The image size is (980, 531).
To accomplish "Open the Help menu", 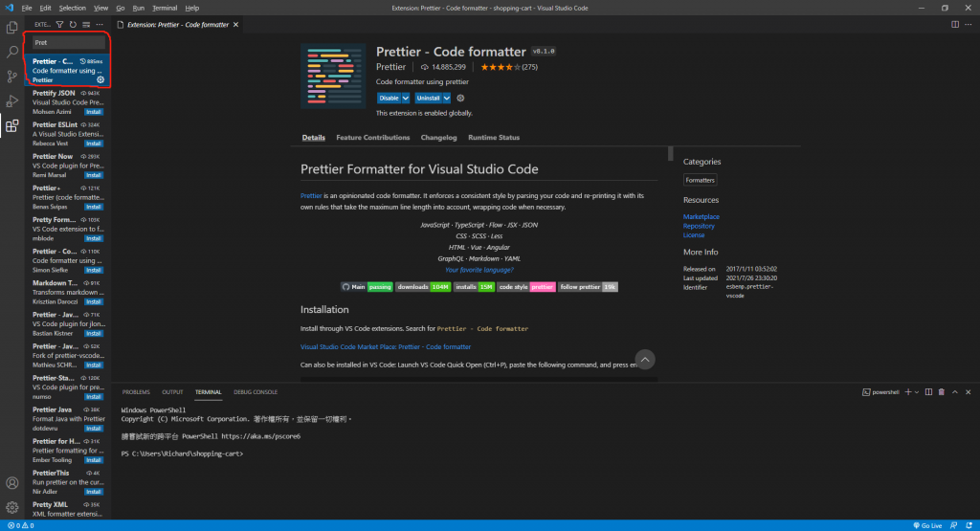I will [x=191, y=8].
